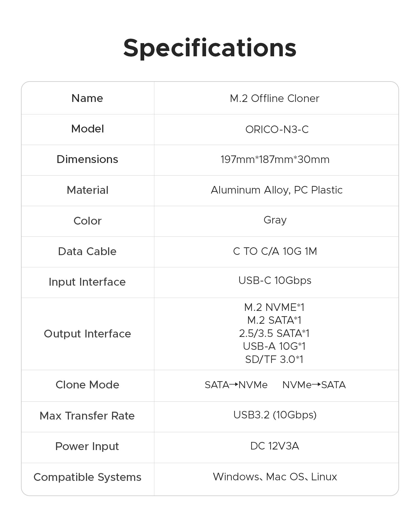The height and width of the screenshot is (517, 420).
Task: Click the Specifications heading
Action: tap(210, 48)
